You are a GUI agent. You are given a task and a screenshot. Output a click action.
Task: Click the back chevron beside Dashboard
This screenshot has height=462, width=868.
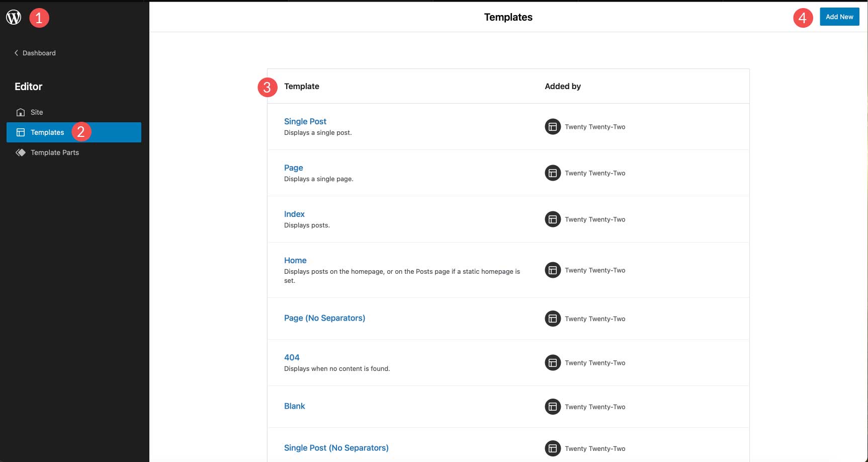[17, 52]
